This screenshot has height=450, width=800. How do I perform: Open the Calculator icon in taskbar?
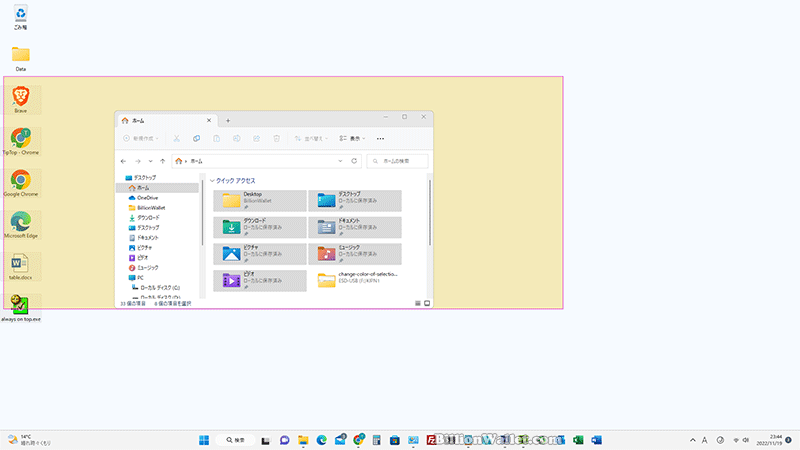(x=377, y=440)
